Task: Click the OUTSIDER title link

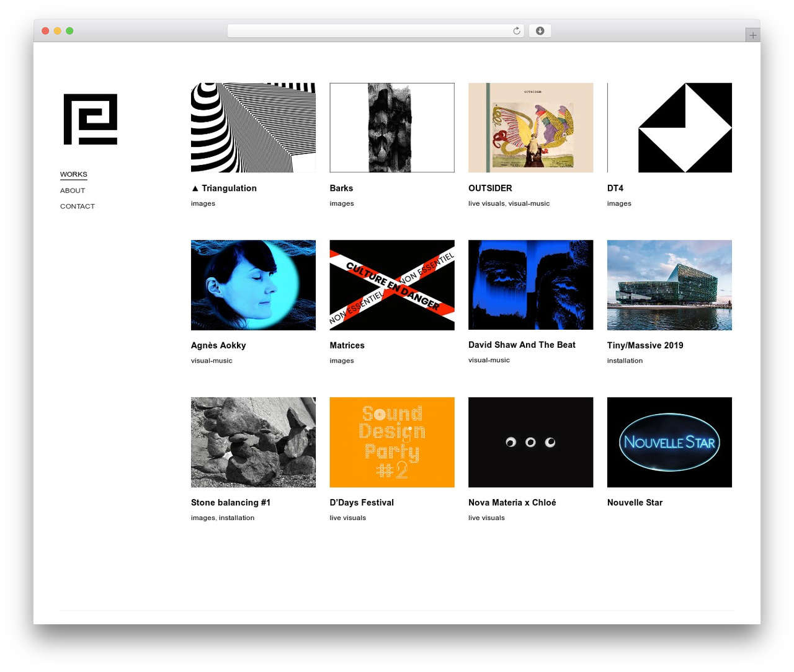Action: coord(490,188)
